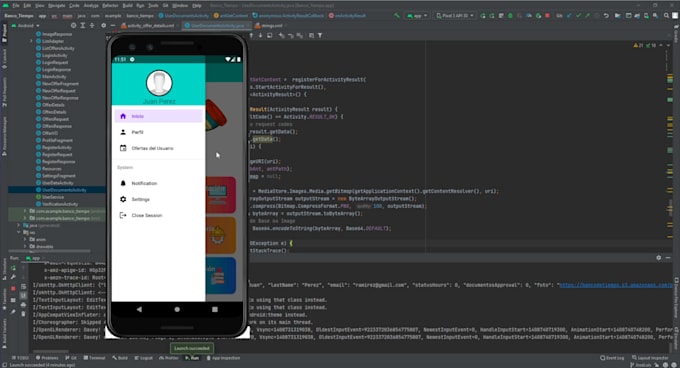Tap the emulator back navigation triangle
Screen dimensions: 680x368
pyautogui.click(x=139, y=309)
